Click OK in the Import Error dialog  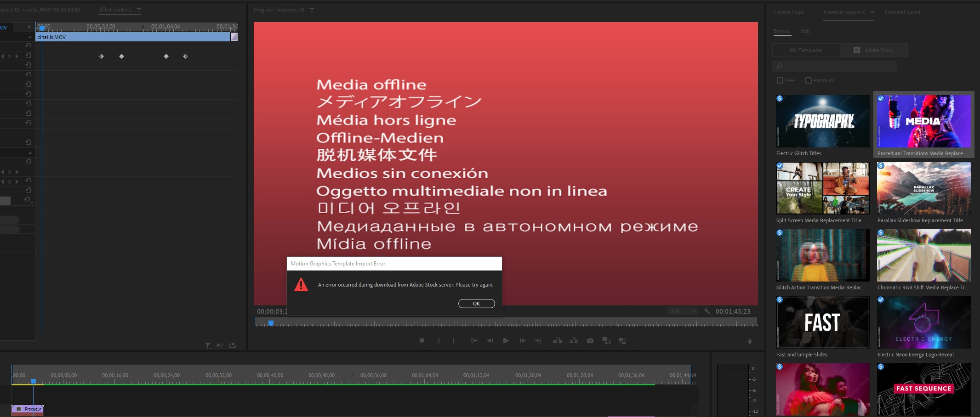point(476,304)
